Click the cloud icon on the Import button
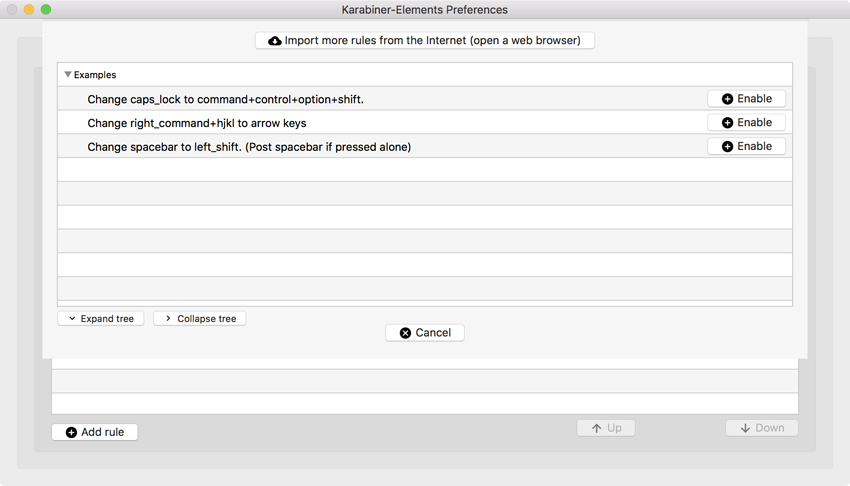The height and width of the screenshot is (486, 850). [x=275, y=41]
